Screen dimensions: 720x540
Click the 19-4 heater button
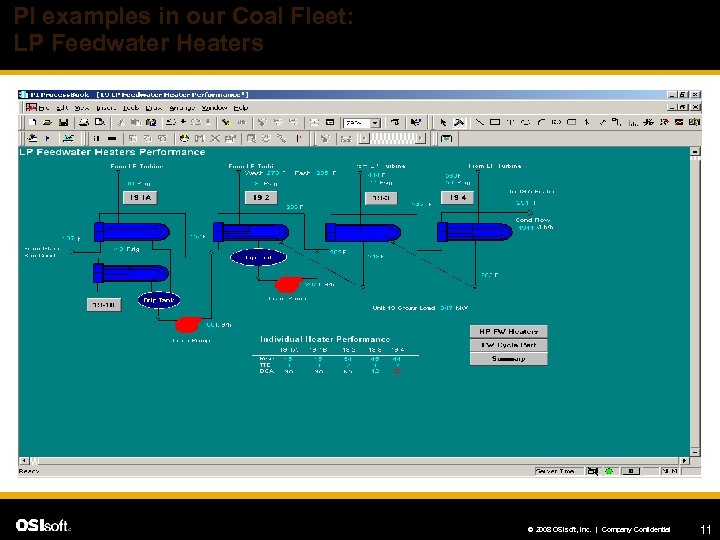click(x=457, y=197)
